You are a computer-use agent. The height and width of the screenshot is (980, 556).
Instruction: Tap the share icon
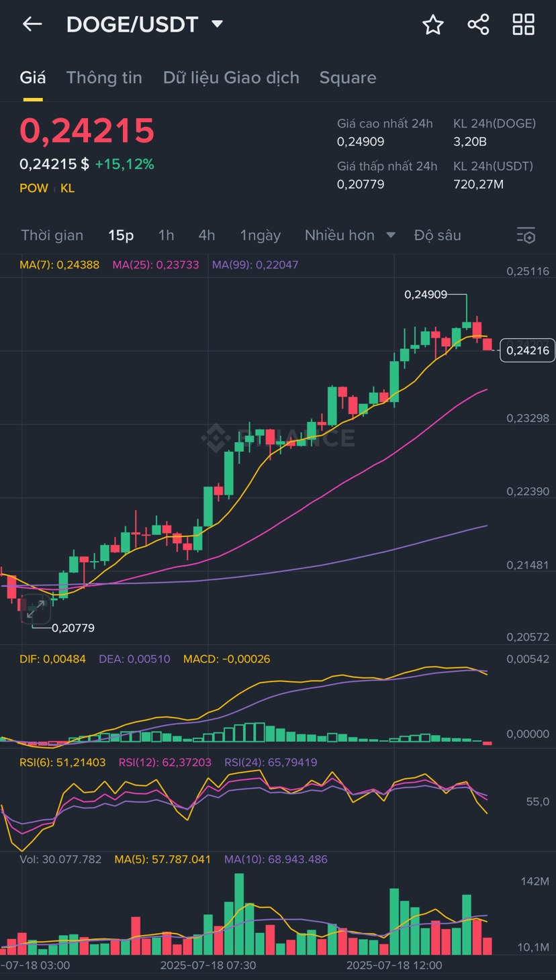pos(478,25)
